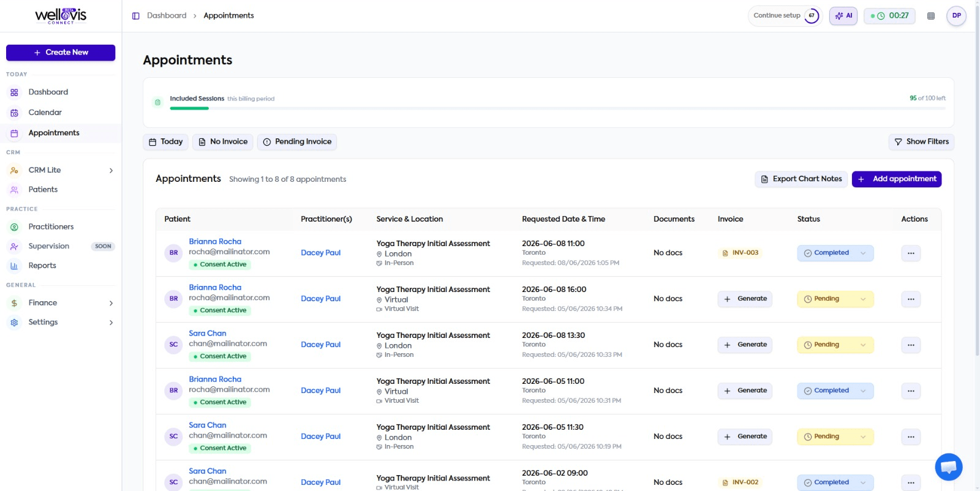This screenshot has width=980, height=491.
Task: Open Sara Chan in 2026-06-08 13:30 row
Action: tap(208, 334)
